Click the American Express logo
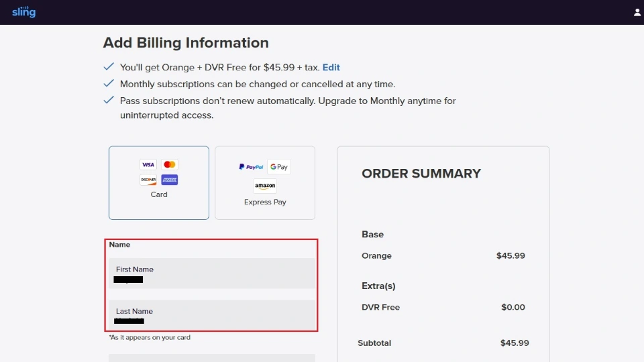644x362 pixels. (x=169, y=180)
